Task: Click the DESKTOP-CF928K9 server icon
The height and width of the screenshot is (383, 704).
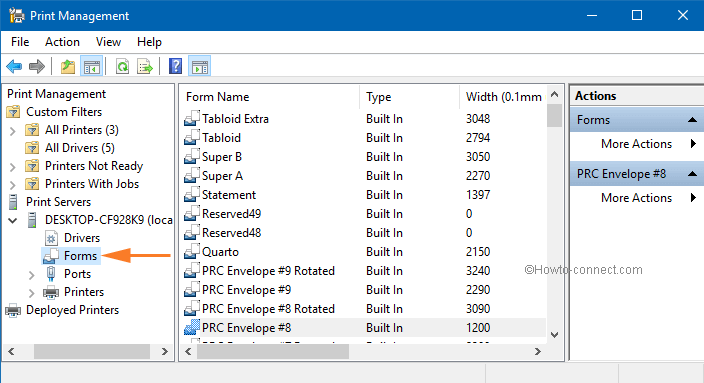Action: click(32, 220)
